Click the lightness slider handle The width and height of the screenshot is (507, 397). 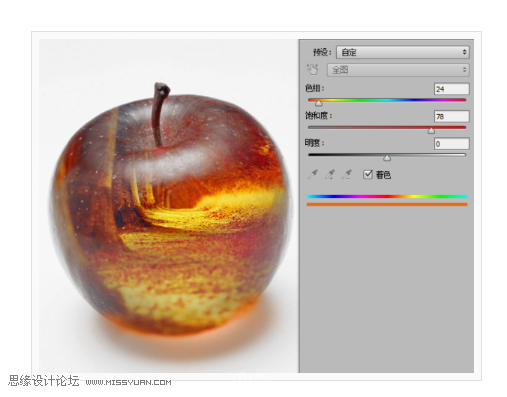[387, 158]
